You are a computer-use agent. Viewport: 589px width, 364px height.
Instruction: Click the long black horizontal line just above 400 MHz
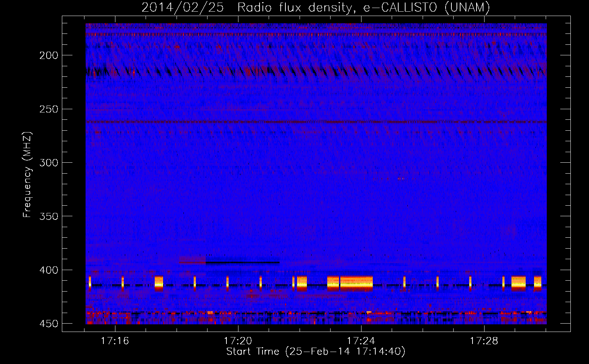click(x=242, y=262)
